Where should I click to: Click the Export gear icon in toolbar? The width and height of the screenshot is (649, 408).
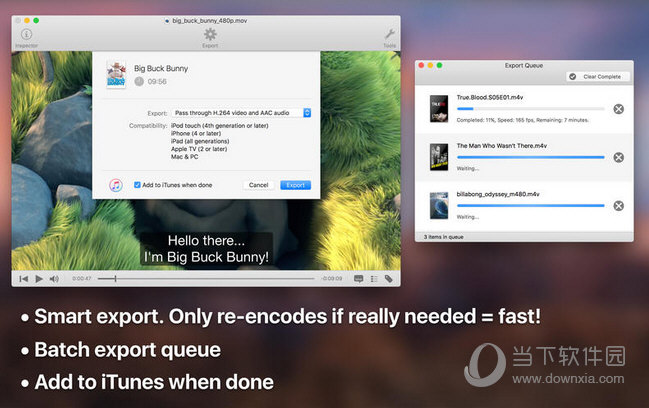point(210,34)
